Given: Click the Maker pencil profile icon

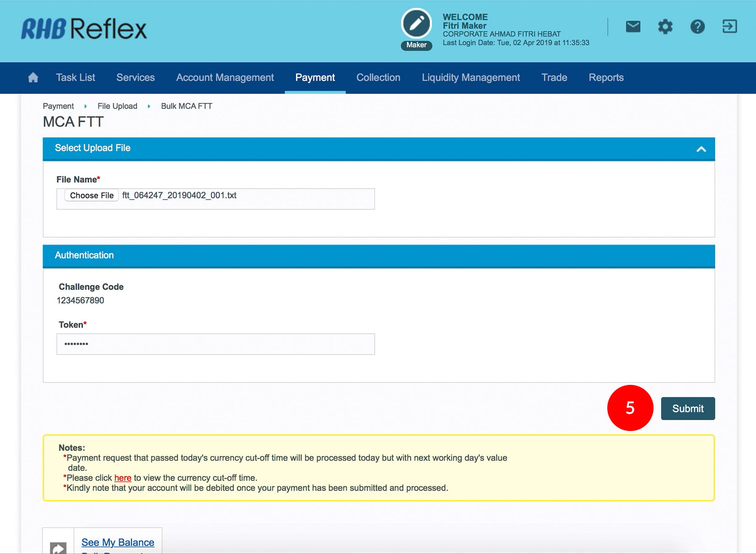Looking at the screenshot, I should [x=416, y=24].
